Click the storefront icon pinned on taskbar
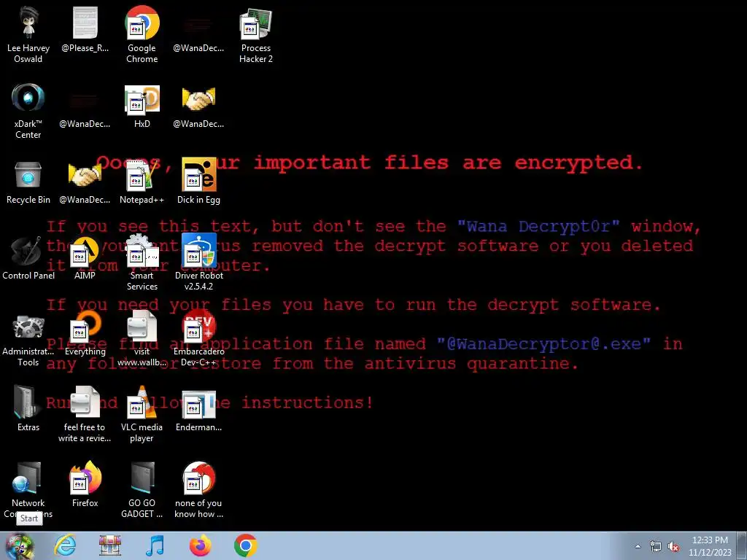The width and height of the screenshot is (747, 560). [110, 545]
